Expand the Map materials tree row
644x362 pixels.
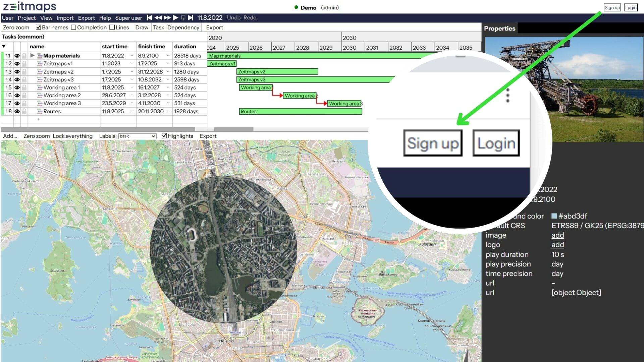(33, 56)
